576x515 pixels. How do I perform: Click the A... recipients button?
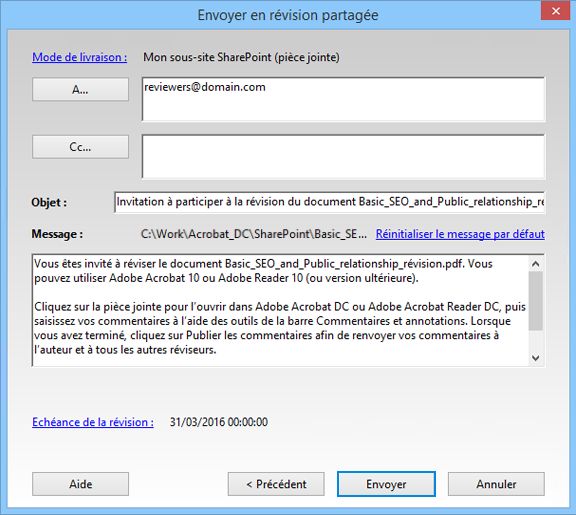pos(80,89)
